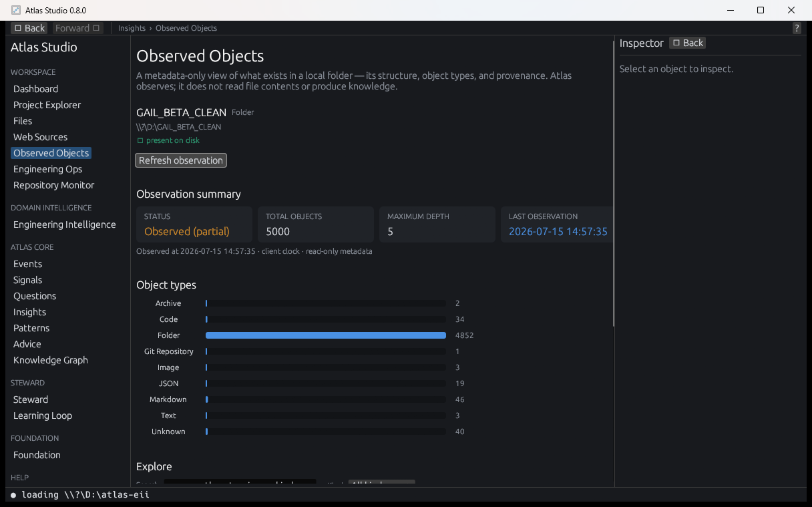The height and width of the screenshot is (507, 812).
Task: Select Insights in the breadcrumb
Action: pos(132,28)
